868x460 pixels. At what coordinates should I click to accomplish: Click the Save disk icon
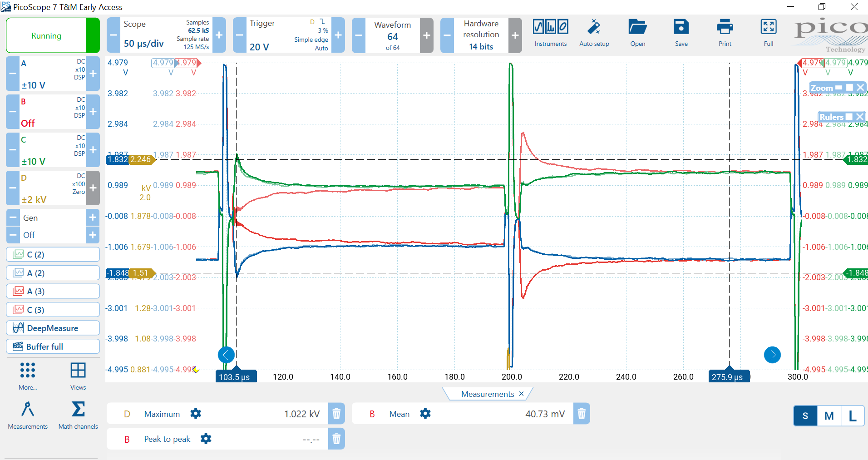(681, 28)
